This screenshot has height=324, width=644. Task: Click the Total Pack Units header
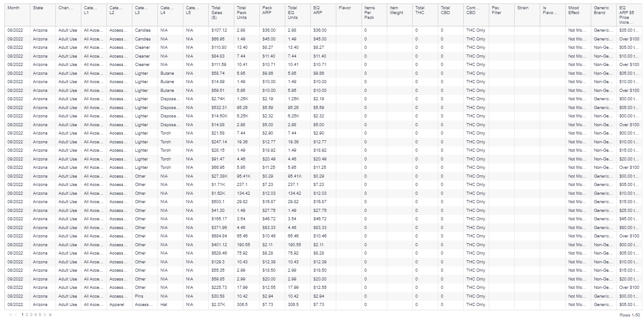tap(242, 13)
